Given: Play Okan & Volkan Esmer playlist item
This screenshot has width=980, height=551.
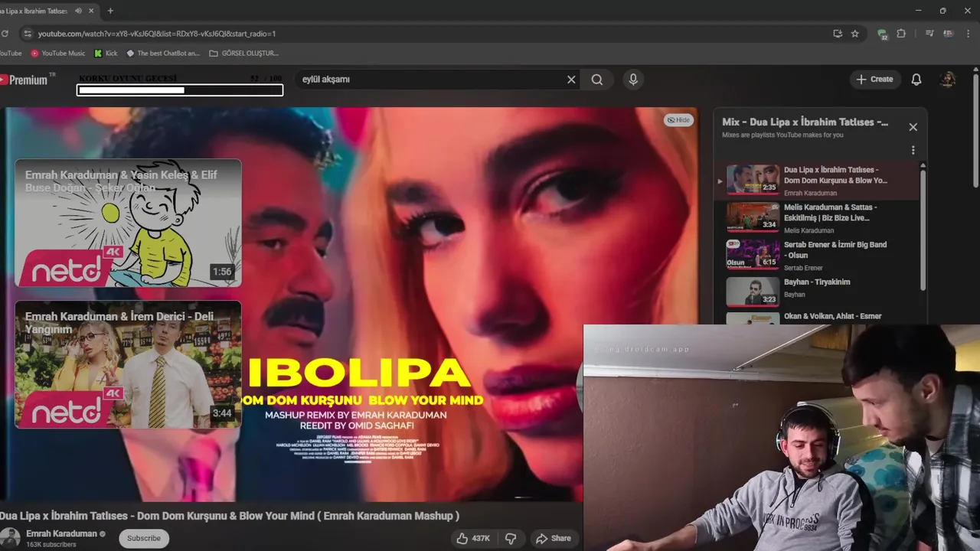Looking at the screenshot, I should pos(816,317).
